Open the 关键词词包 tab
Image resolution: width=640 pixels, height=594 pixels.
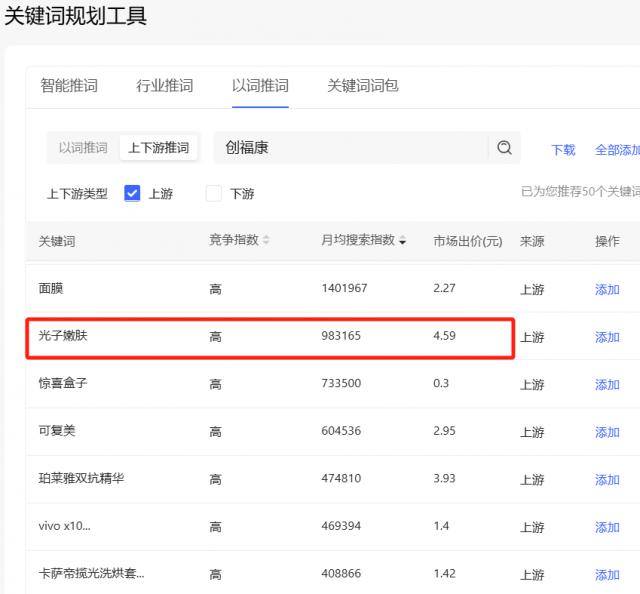tap(363, 86)
